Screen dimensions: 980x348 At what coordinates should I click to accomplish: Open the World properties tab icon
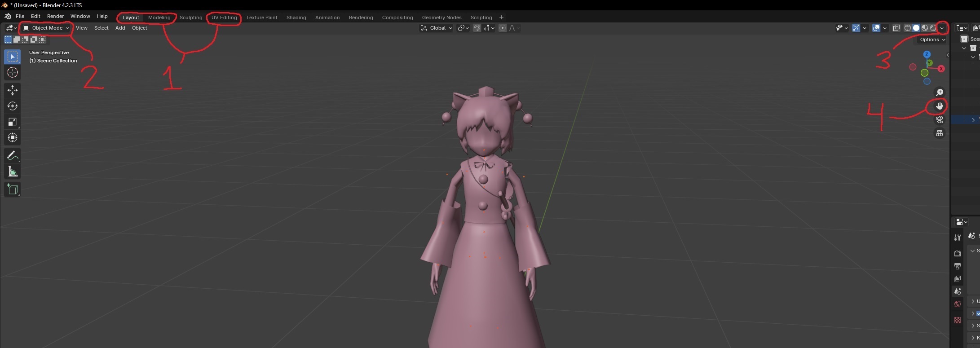[957, 304]
